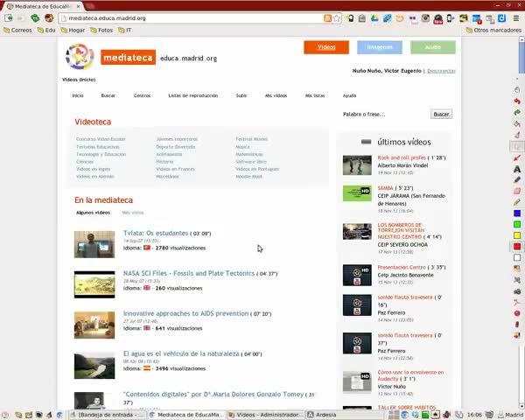Open the Centros menu item
This screenshot has width=525, height=420.
tap(142, 95)
